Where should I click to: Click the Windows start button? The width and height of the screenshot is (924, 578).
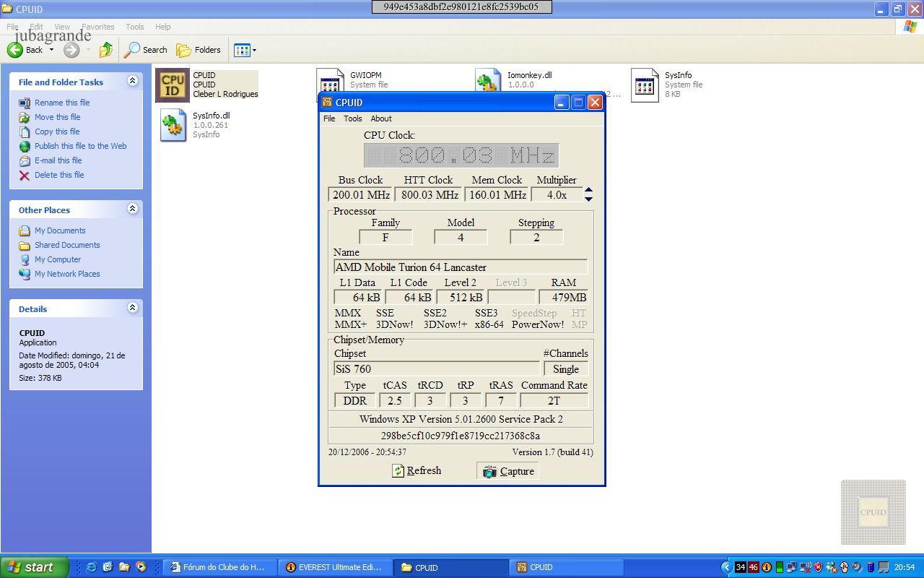tap(34, 567)
